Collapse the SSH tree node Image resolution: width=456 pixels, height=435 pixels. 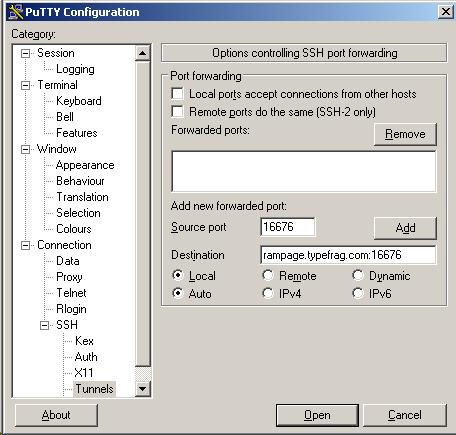[44, 325]
